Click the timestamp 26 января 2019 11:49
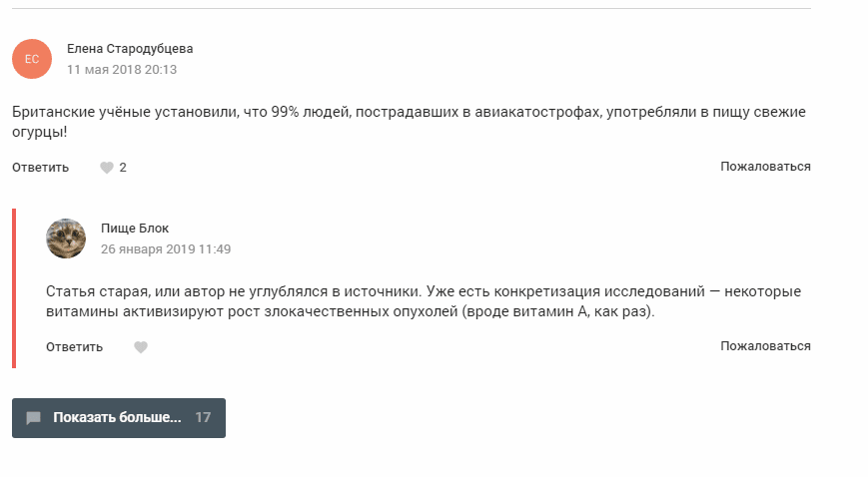868x477 pixels. 166,249
